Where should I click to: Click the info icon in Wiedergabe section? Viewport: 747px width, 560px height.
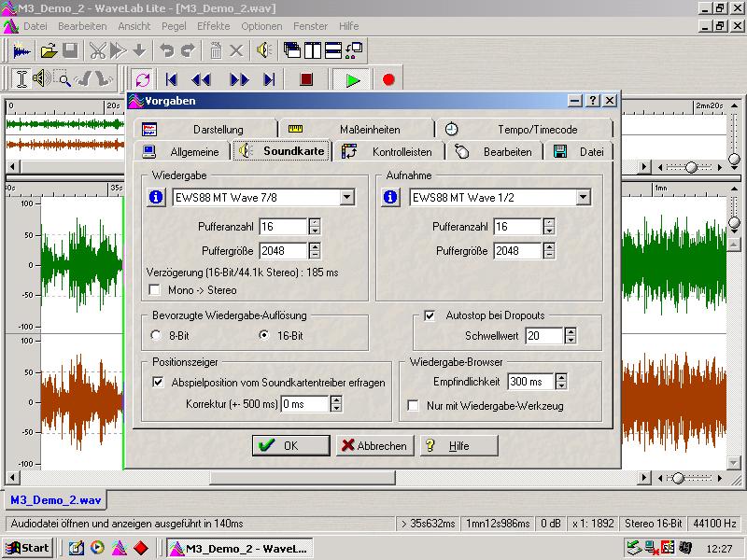(x=156, y=197)
